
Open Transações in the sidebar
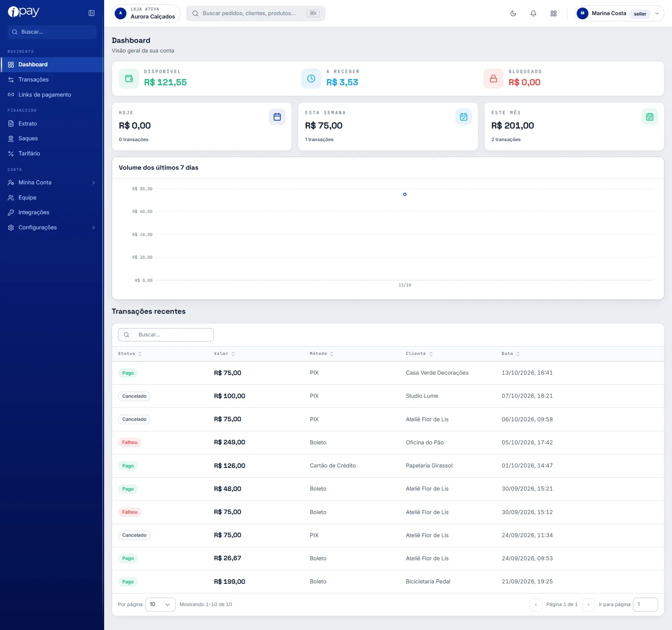[x=52, y=80]
